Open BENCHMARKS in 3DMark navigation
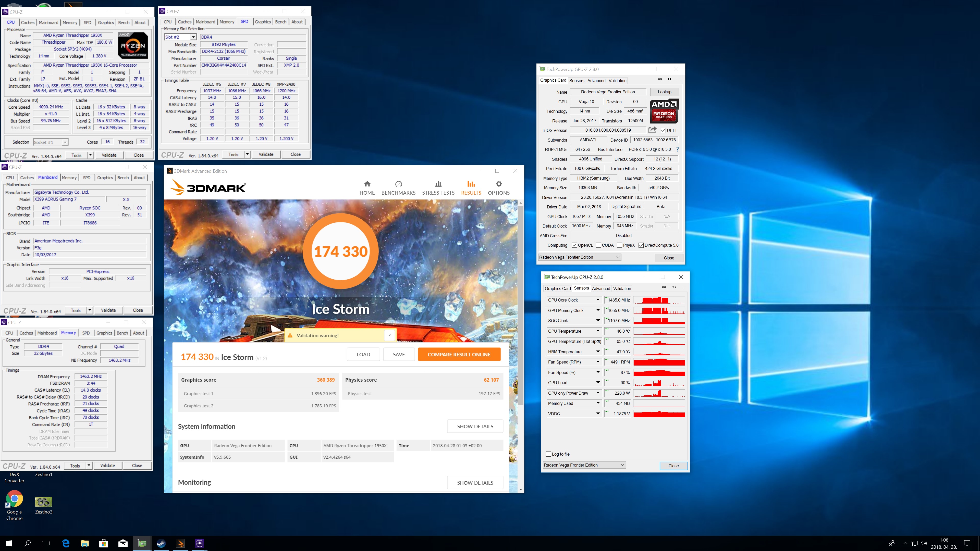Screen dimensions: 980x551 click(x=398, y=188)
